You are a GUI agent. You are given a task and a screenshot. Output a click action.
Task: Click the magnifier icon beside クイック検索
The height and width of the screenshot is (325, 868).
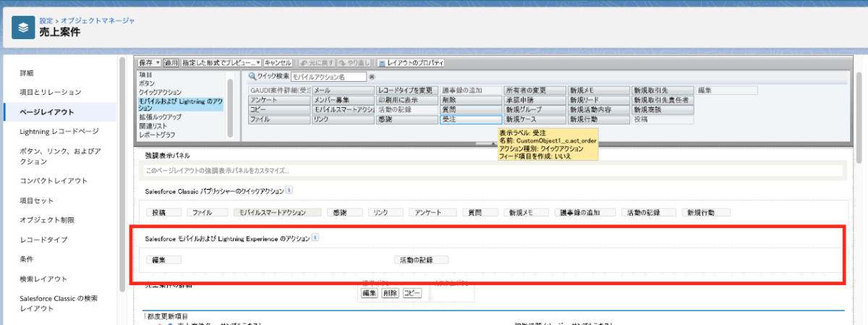[x=252, y=76]
